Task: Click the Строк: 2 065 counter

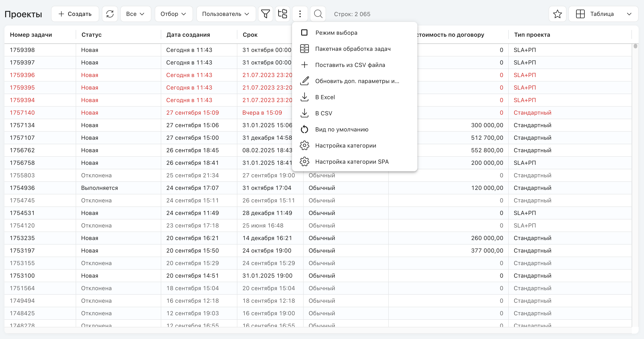Action: pyautogui.click(x=352, y=14)
